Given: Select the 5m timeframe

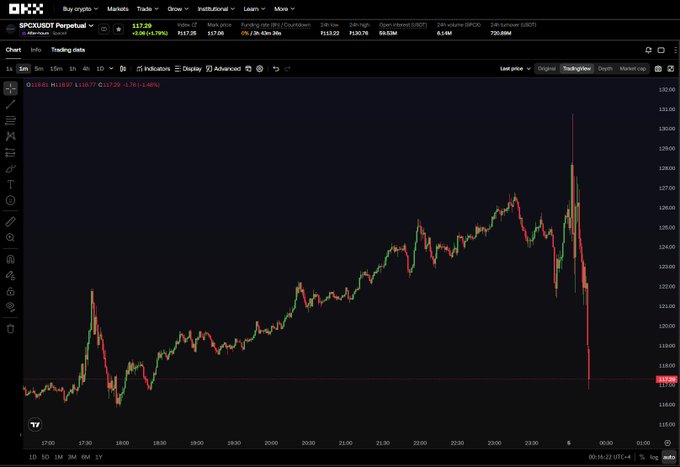Looking at the screenshot, I should (39, 69).
